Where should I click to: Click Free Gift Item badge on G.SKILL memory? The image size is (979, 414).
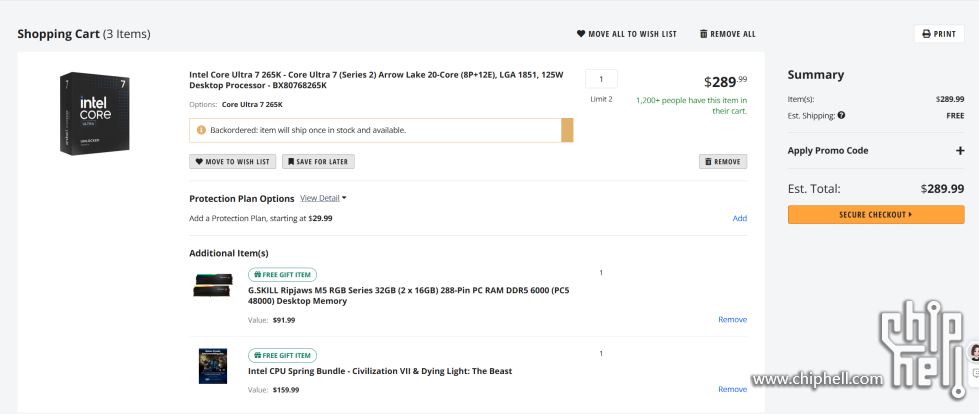click(x=282, y=275)
